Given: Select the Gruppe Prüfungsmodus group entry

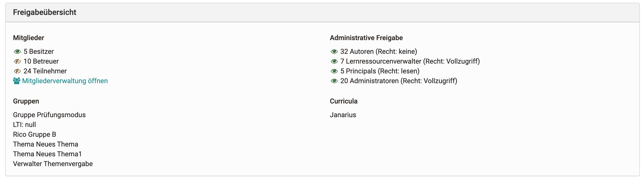Looking at the screenshot, I should pos(49,115).
